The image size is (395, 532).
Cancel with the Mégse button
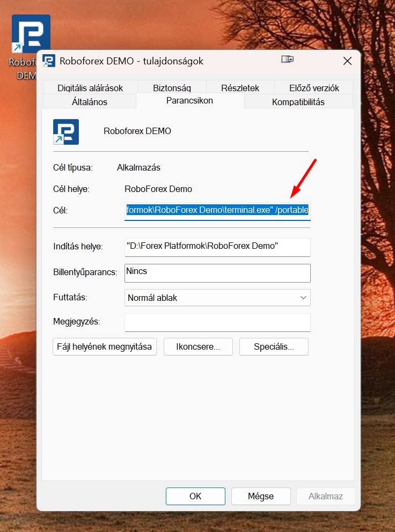(x=261, y=496)
